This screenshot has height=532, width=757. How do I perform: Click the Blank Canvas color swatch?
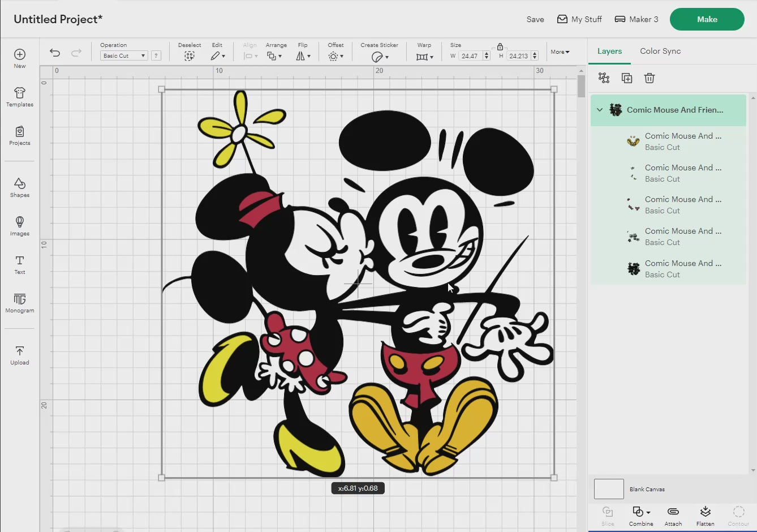tap(609, 489)
